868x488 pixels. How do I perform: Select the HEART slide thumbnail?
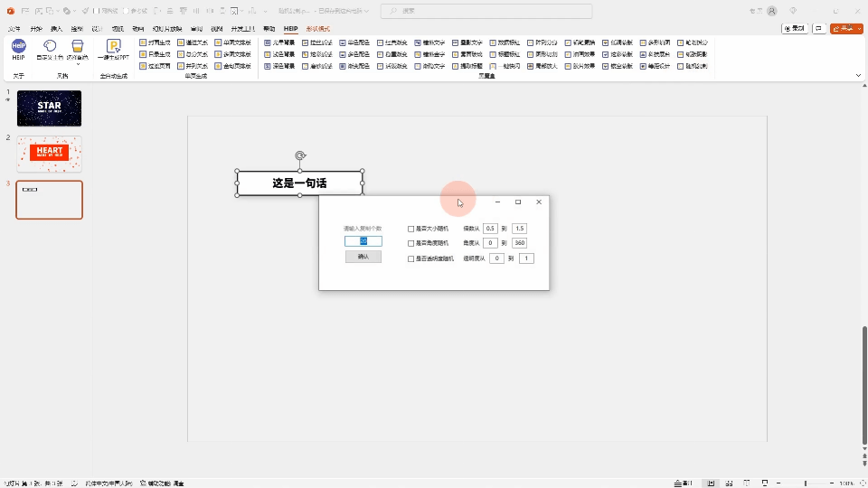(x=49, y=154)
